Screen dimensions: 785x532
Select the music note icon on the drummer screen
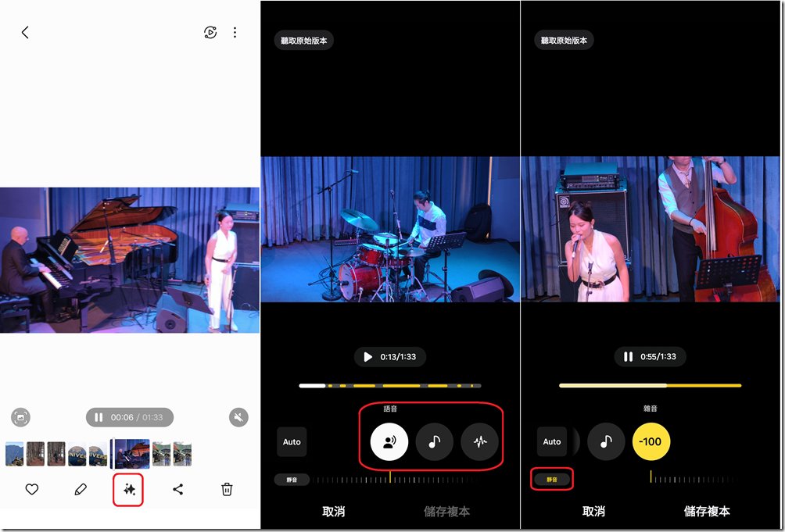pos(435,442)
